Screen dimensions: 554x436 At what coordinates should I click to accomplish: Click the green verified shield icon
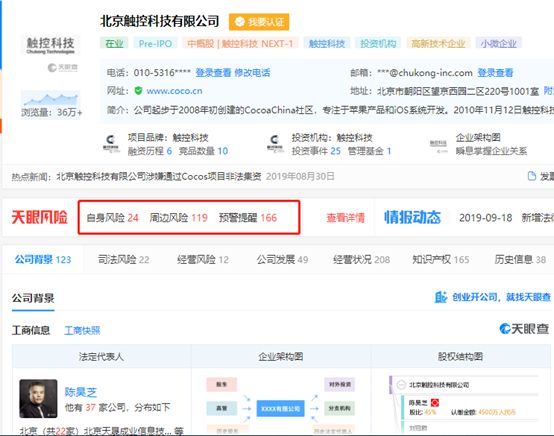(138, 91)
